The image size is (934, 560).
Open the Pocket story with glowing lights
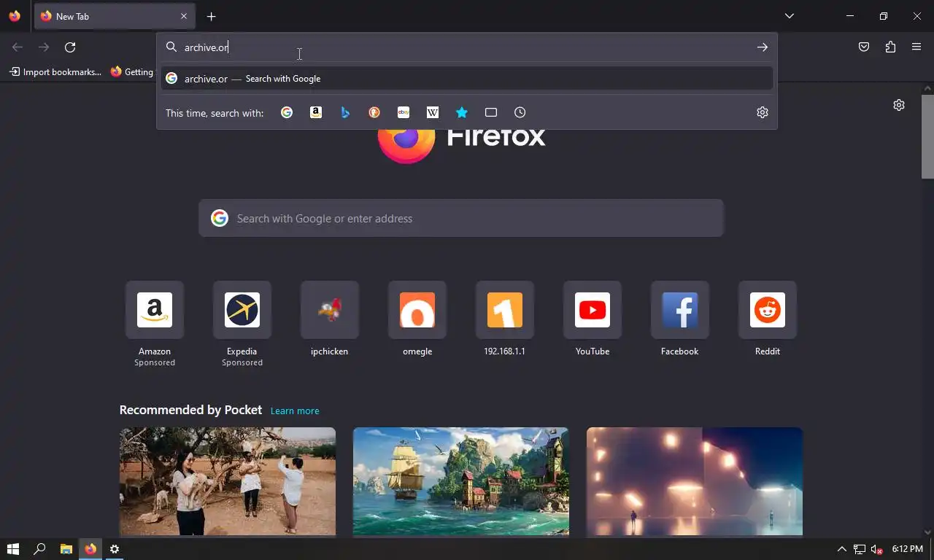tap(695, 482)
